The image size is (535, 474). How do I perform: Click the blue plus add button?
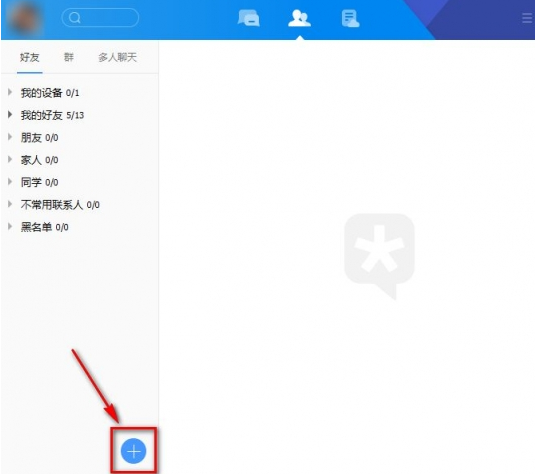point(133,451)
